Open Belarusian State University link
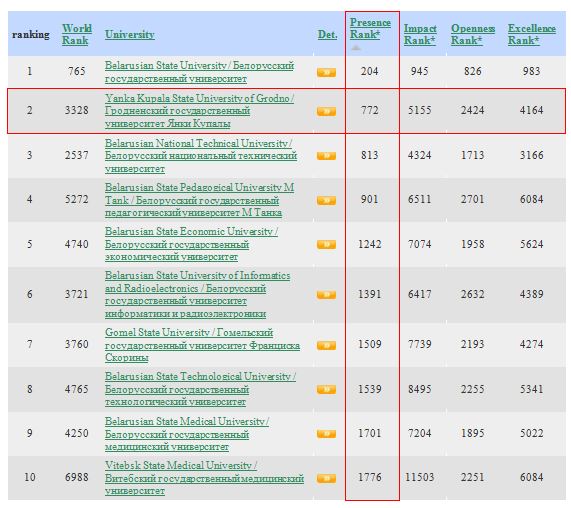Screen dimensions: 571x508 199,72
